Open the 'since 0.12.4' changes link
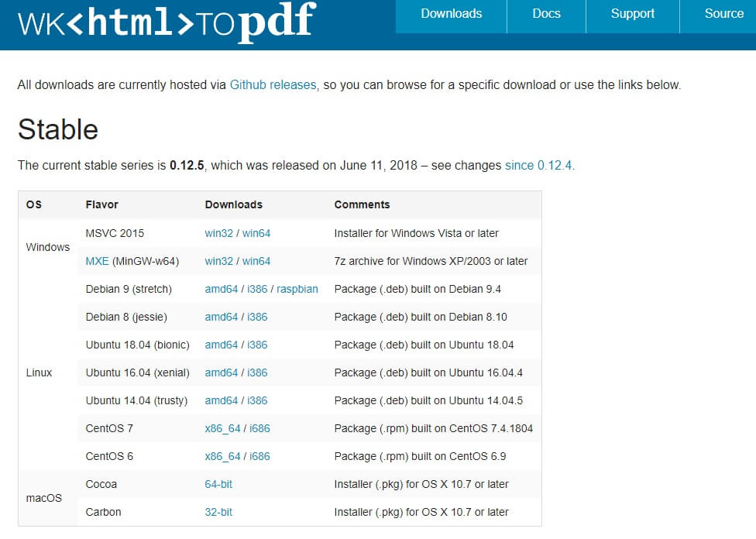756x539 pixels. tap(538, 166)
